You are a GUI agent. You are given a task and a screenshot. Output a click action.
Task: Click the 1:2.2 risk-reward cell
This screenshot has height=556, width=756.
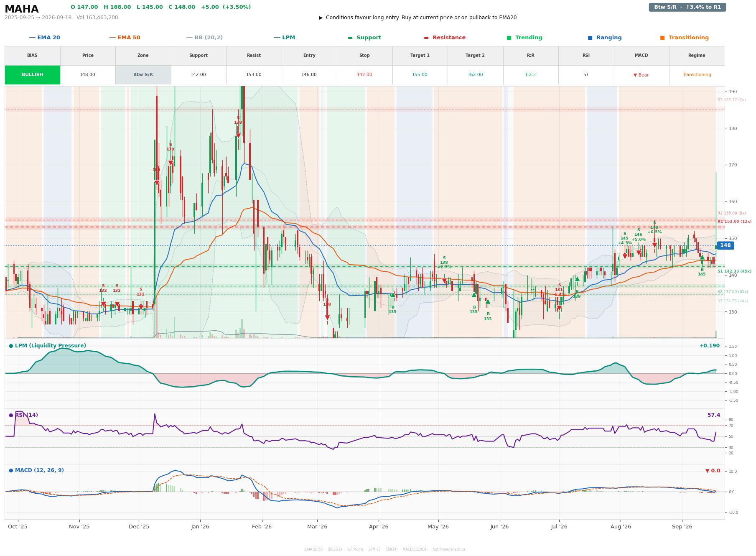531,75
